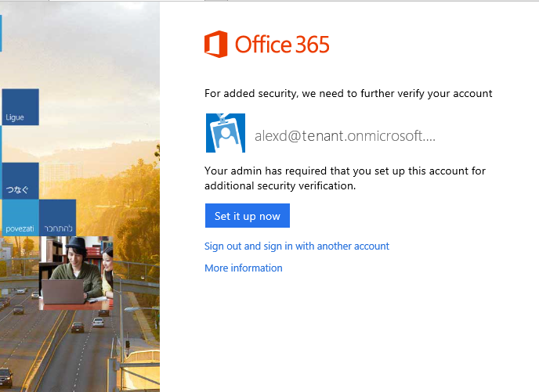Click the orange Office 365 logo icon
The image size is (539, 392).
216,45
